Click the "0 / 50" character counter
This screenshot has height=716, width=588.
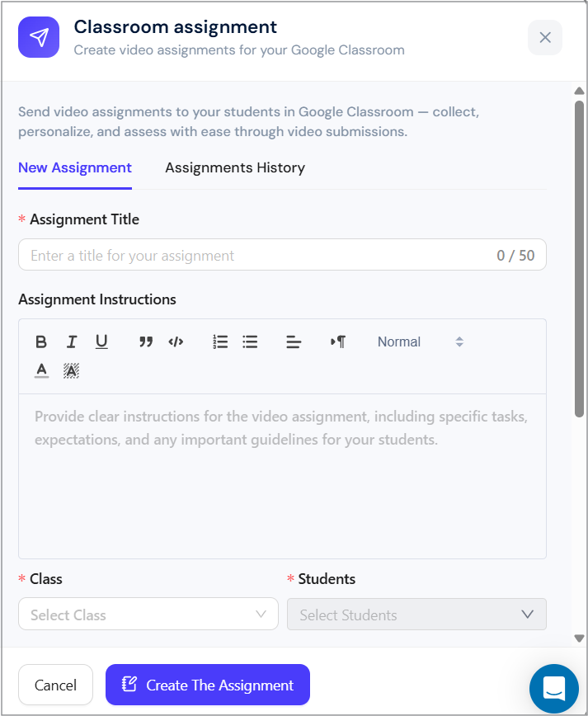pos(515,255)
